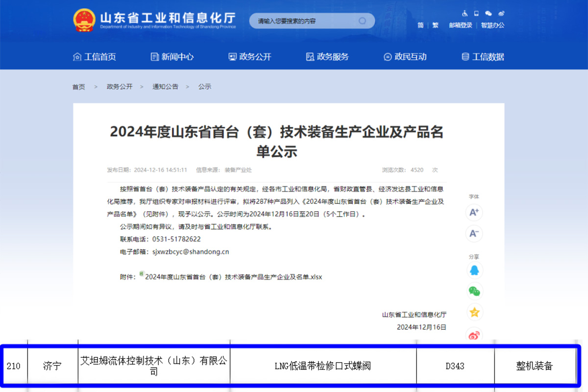Share to Qzone using yellow star icon
Viewport: 588px width, 392px height.
(x=474, y=312)
